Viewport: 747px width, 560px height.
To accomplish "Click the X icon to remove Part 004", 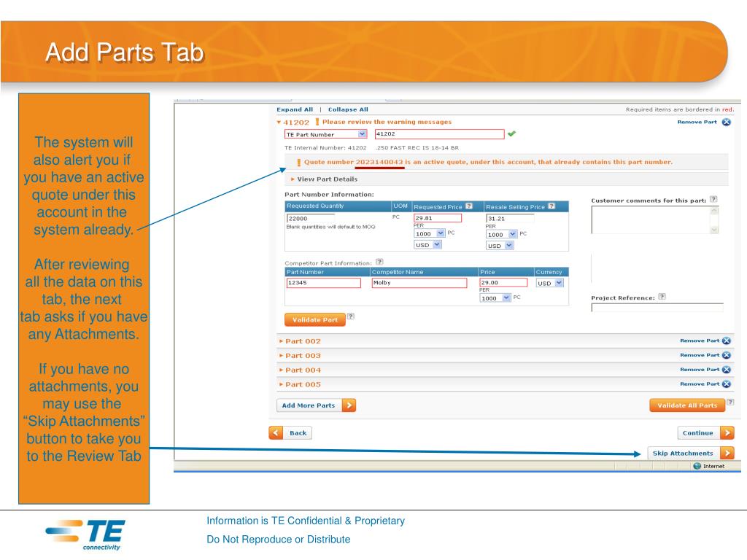I will [726, 370].
